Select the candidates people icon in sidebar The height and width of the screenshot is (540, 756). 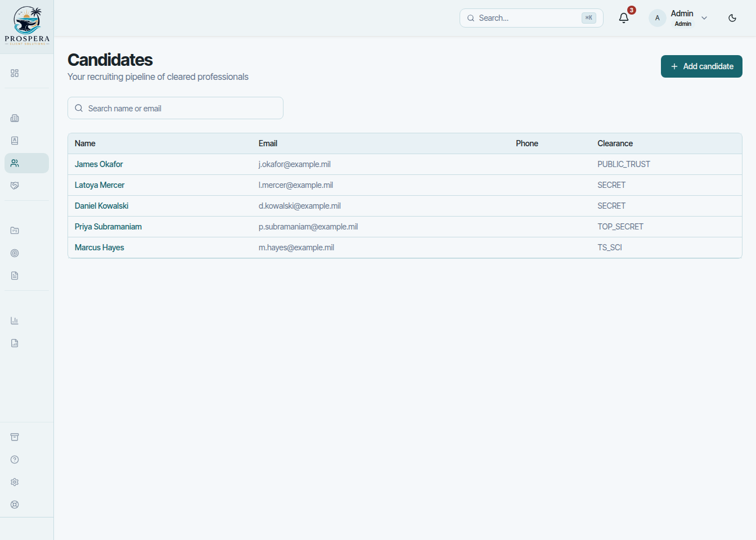(15, 163)
